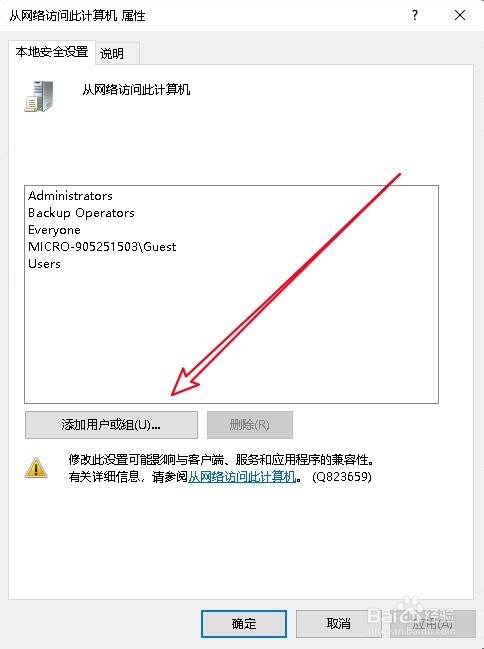This screenshot has width=484, height=649.
Task: Click the 从网络访问此计算机 heading label
Action: pyautogui.click(x=136, y=89)
